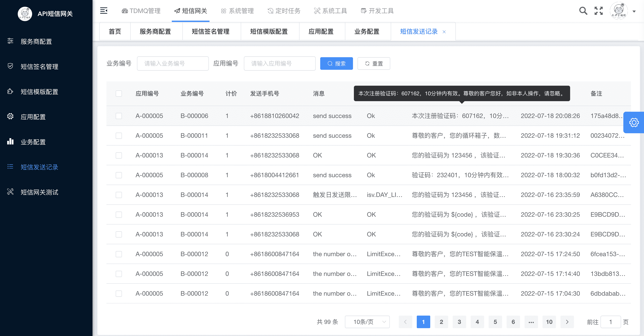Open TDMQ管理 top menu
Viewport: 644px width, 336px height.
tap(141, 11)
